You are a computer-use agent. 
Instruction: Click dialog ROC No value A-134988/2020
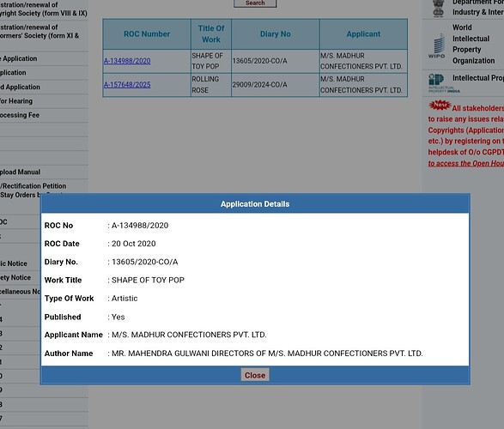coord(140,226)
